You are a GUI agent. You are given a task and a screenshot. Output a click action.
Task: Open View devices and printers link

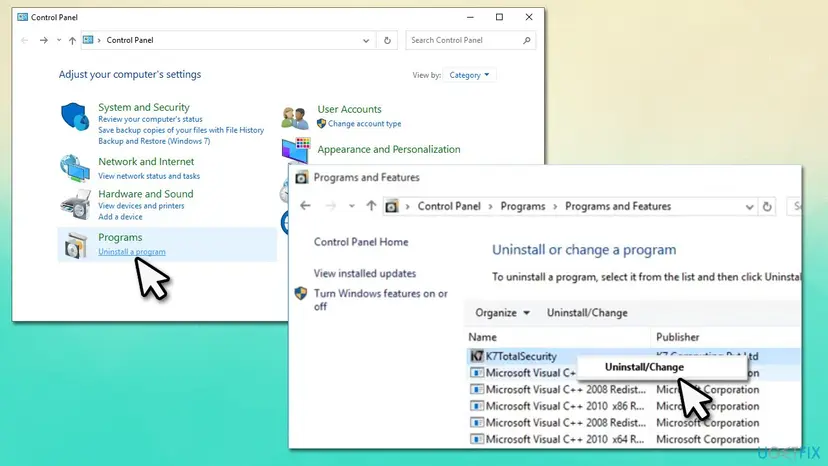(141, 206)
